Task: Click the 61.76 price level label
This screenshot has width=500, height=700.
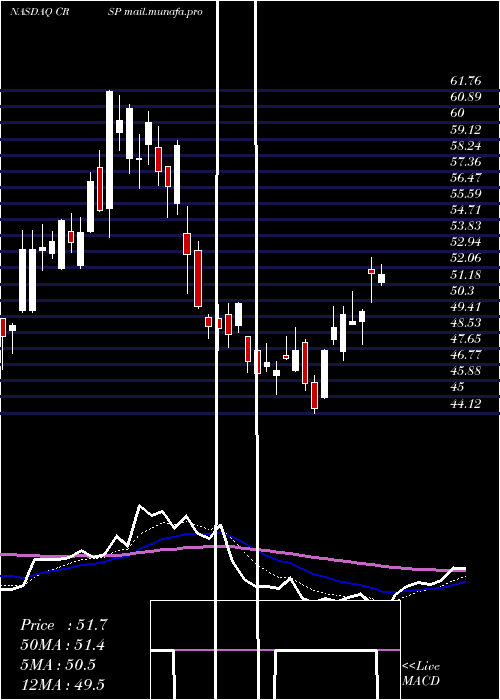Action: (x=466, y=81)
